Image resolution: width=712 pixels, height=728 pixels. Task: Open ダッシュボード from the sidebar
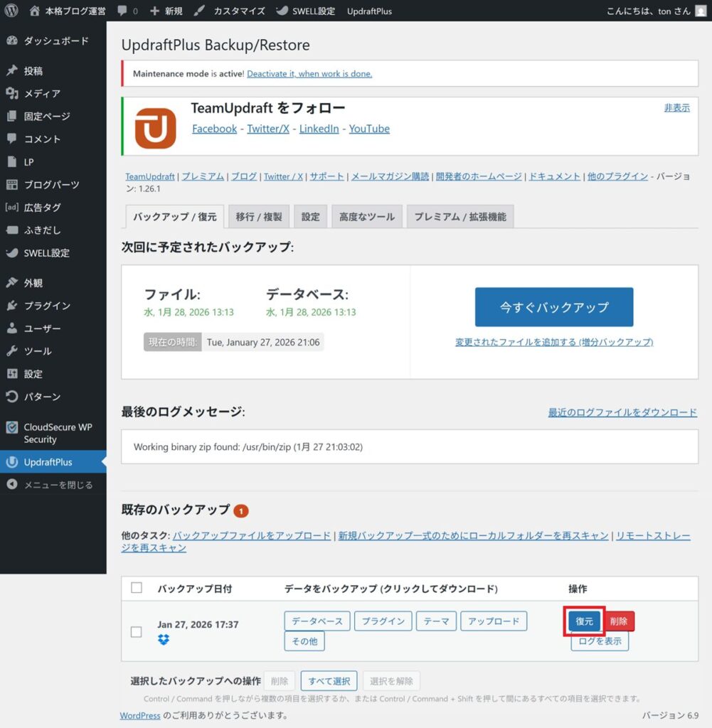click(55, 41)
